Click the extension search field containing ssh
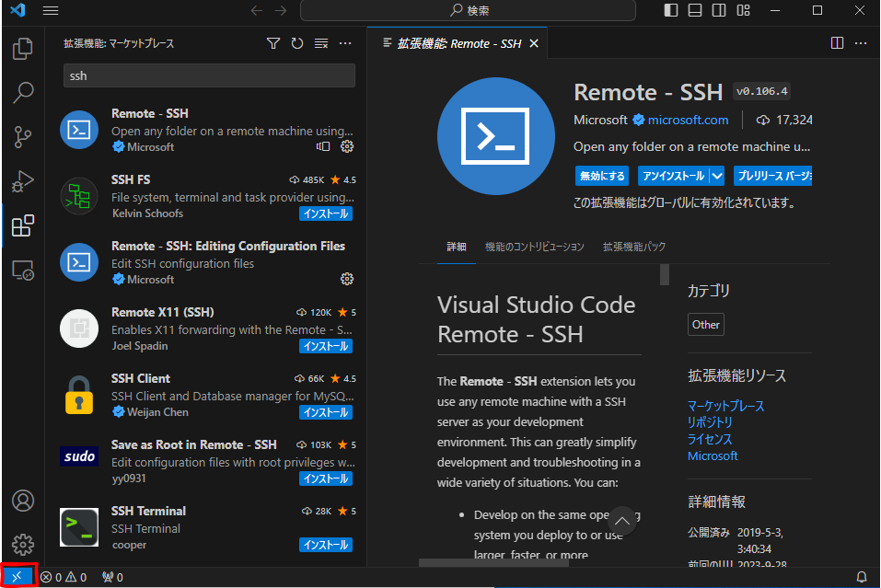881x588 pixels. [x=209, y=75]
